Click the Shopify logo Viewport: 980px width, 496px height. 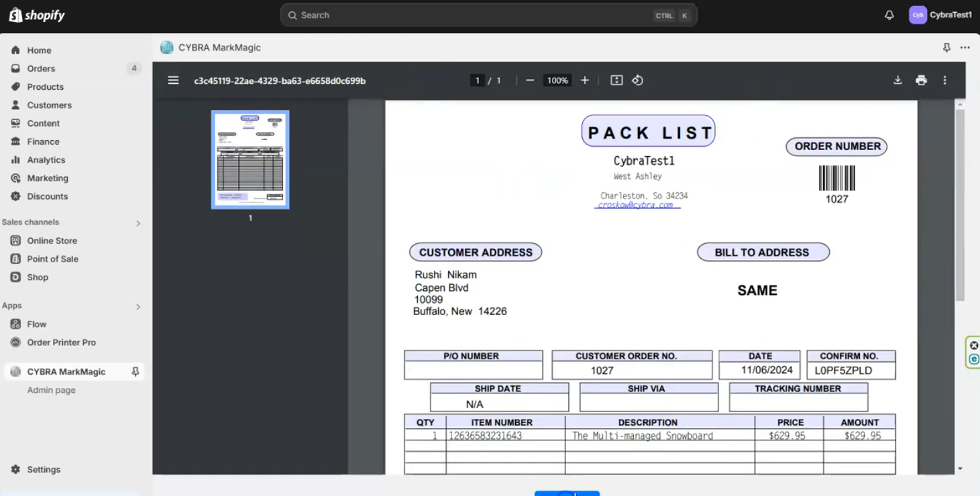[37, 15]
